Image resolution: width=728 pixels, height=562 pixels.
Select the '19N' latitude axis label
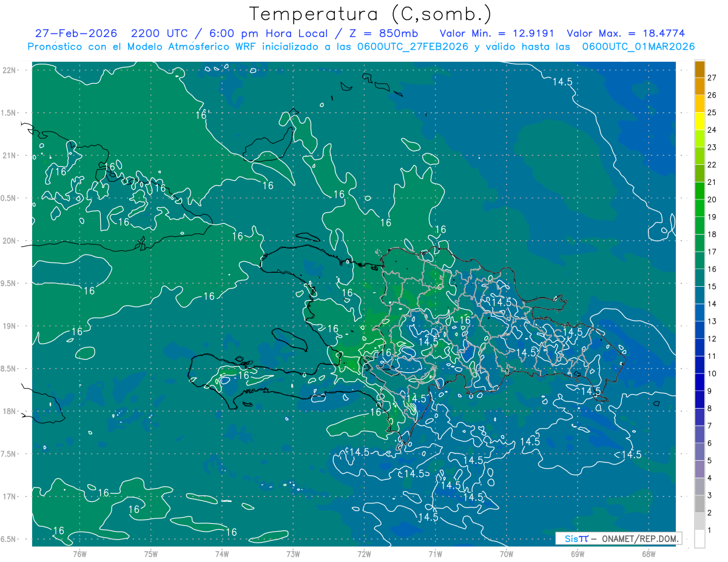(10, 326)
